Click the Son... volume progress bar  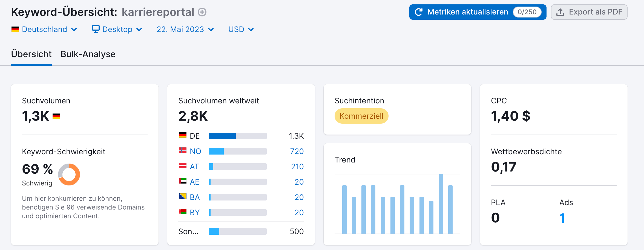[x=238, y=231]
